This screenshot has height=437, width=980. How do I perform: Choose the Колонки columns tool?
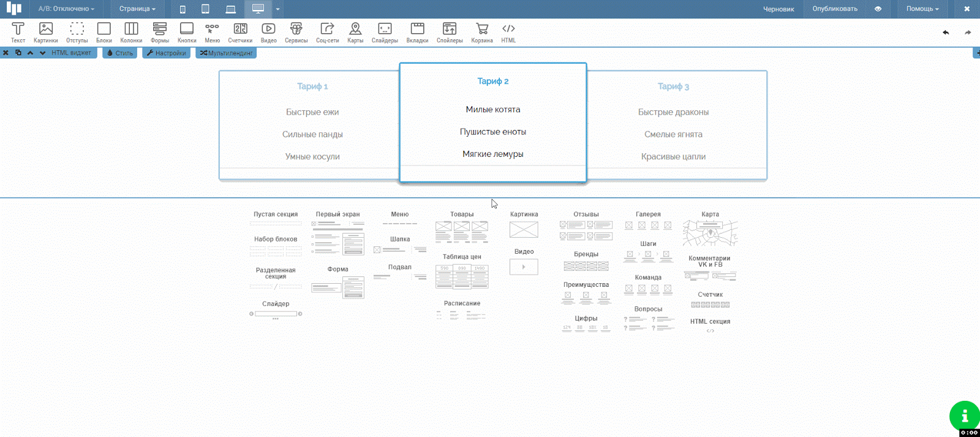131,32
